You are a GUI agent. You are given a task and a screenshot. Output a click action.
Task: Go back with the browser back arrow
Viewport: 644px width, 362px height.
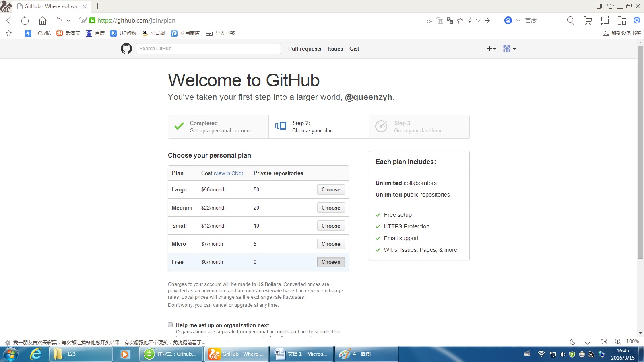click(9, 21)
